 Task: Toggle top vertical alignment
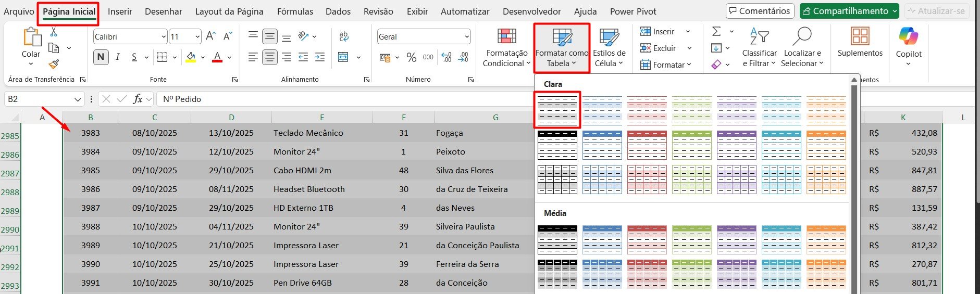(253, 36)
